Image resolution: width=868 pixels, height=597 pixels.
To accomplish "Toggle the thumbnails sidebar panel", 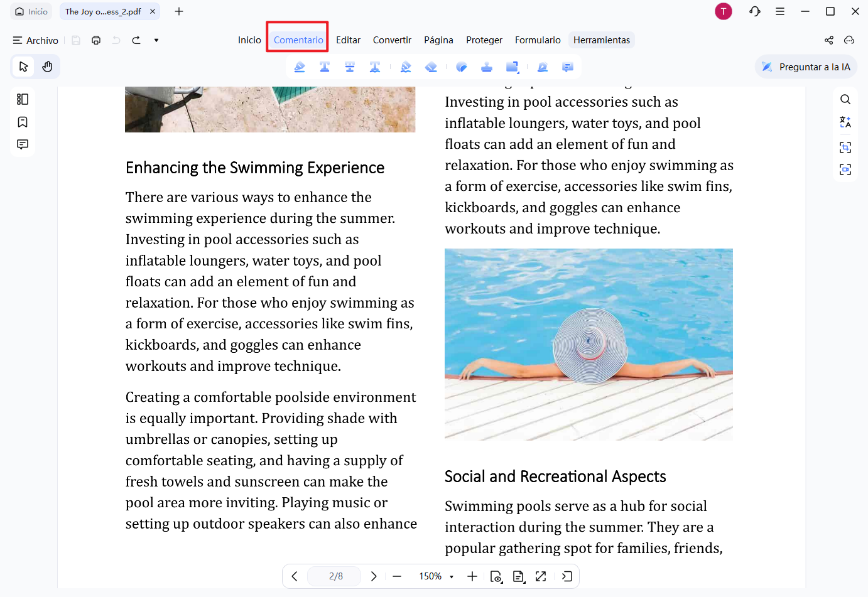I will 23,99.
